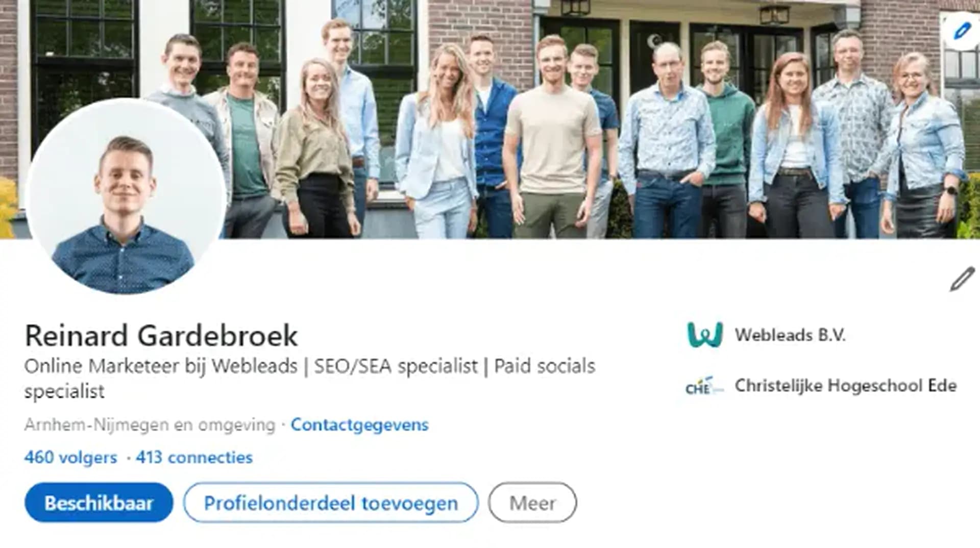Open the Meer options menu
The height and width of the screenshot is (548, 980).
pos(532,503)
